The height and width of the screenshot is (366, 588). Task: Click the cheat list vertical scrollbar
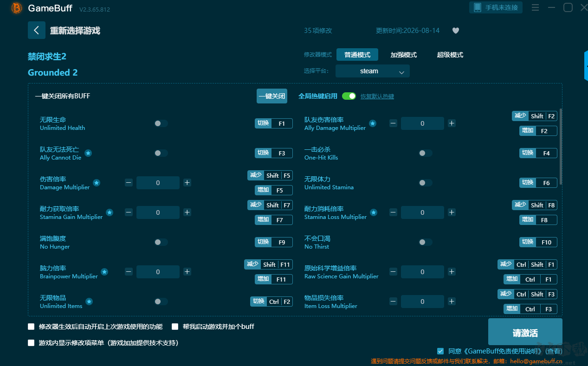561,147
